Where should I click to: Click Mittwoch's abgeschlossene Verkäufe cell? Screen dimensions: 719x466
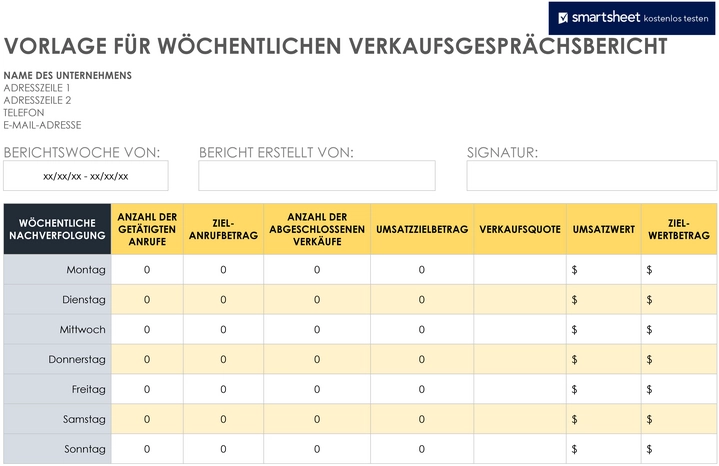[x=317, y=329]
